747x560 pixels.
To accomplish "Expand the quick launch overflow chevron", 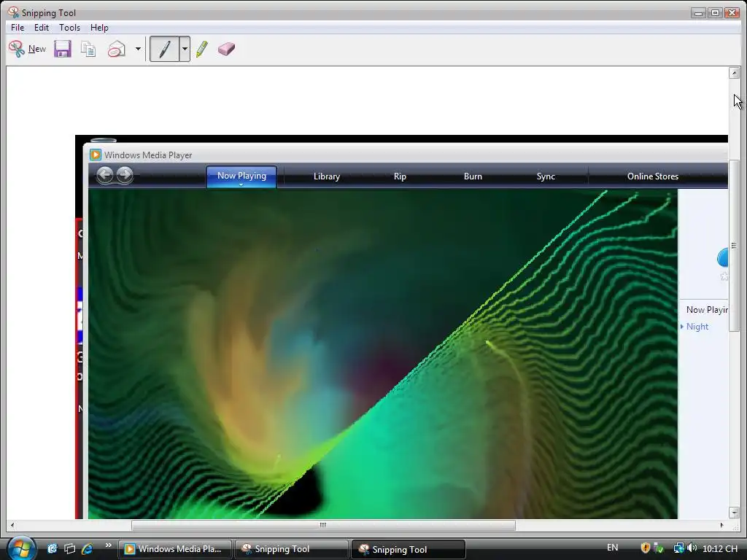I will 108,545.
